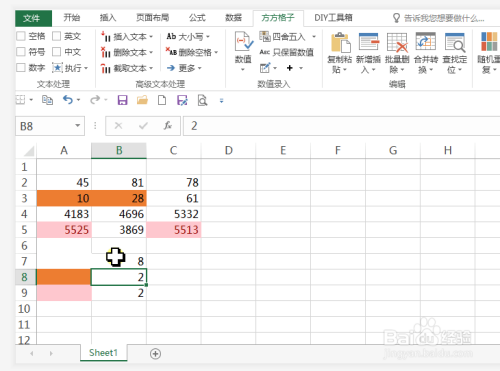The height and width of the screenshot is (371, 500).
Task: Select the pink cell with 5513
Action: click(174, 230)
